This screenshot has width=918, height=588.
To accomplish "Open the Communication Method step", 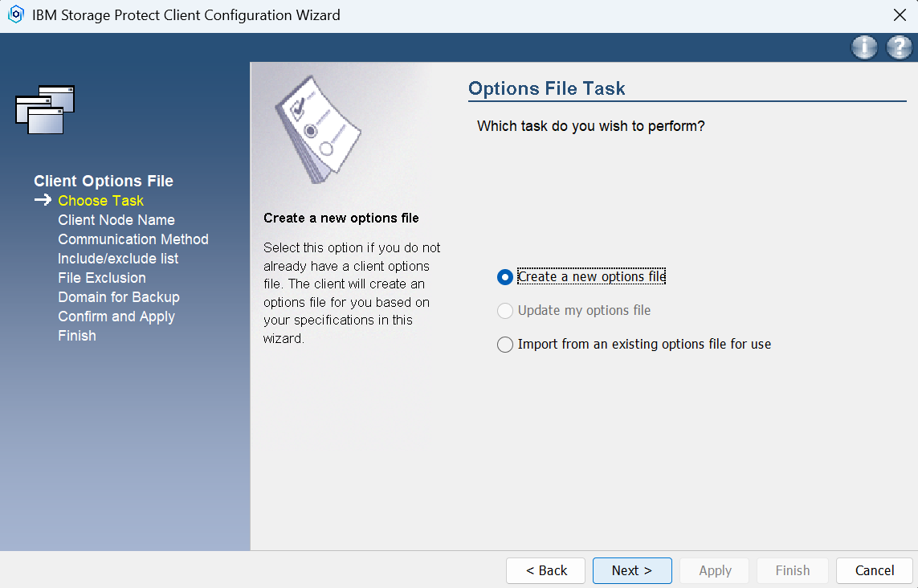I will 133,239.
